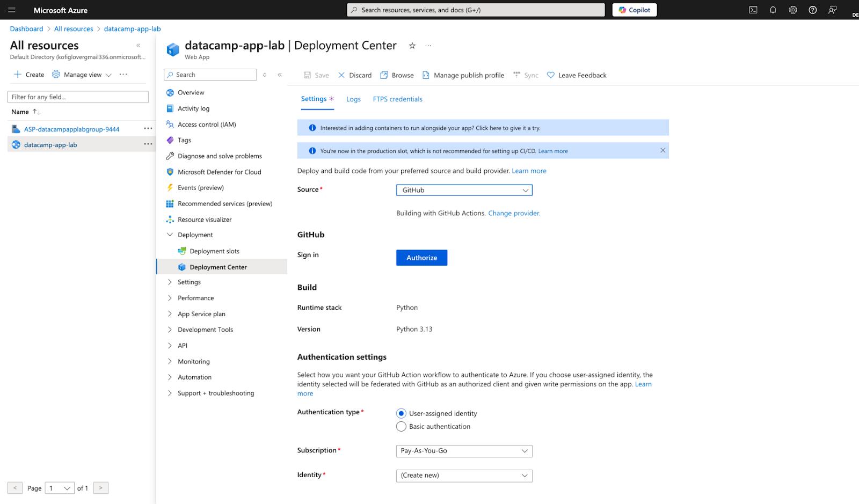Screen dimensions: 859x504
Task: Click Manage publish profile
Action: 463,75
